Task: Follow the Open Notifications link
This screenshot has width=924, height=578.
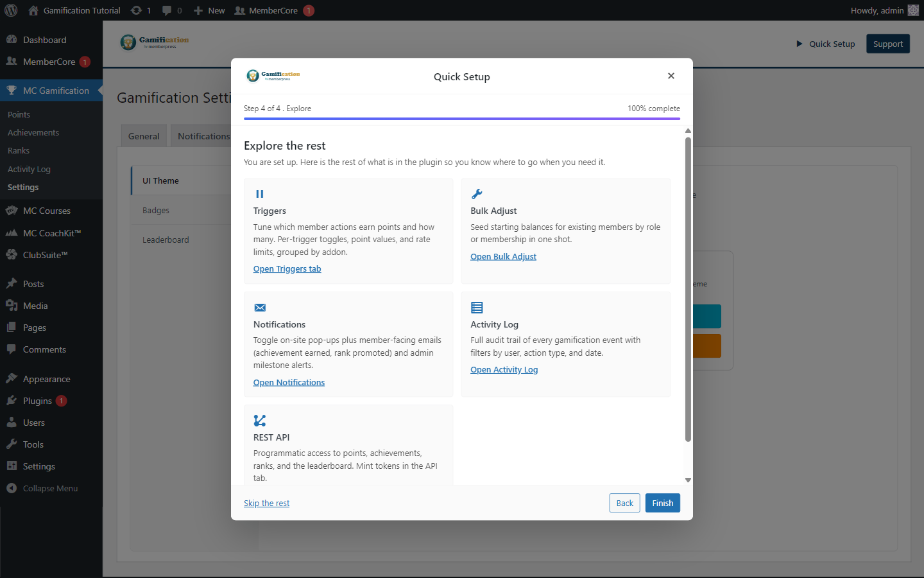Action: click(289, 382)
